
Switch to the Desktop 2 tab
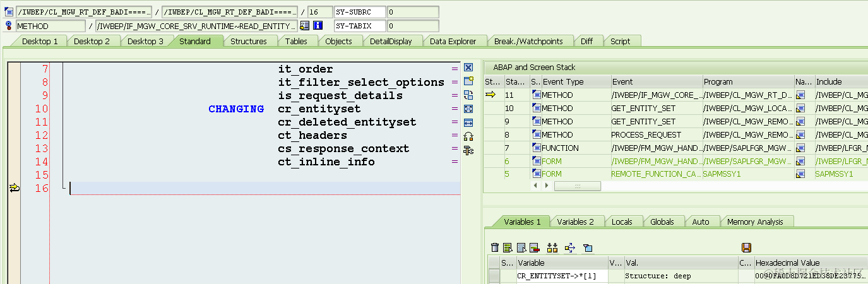92,41
